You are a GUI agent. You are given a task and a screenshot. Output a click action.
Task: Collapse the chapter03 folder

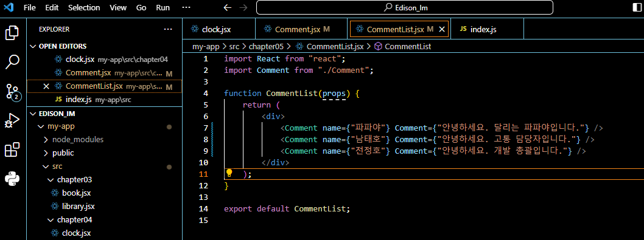[104, 180]
